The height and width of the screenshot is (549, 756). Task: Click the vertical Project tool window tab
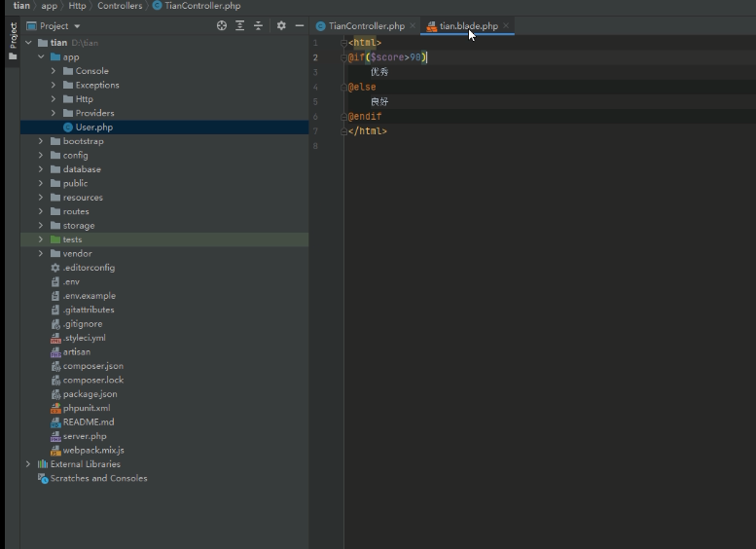(x=13, y=37)
